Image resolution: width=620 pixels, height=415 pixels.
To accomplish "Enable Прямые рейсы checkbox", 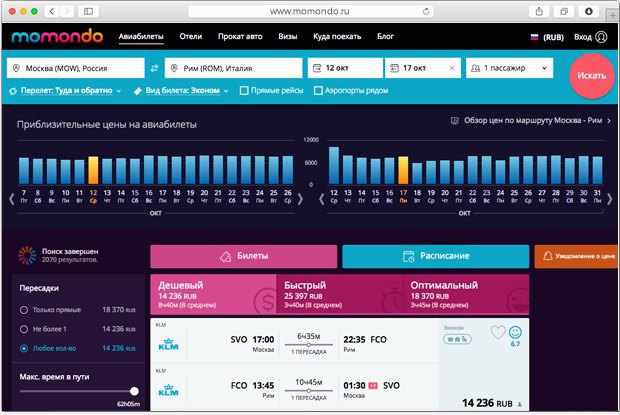I will point(244,91).
